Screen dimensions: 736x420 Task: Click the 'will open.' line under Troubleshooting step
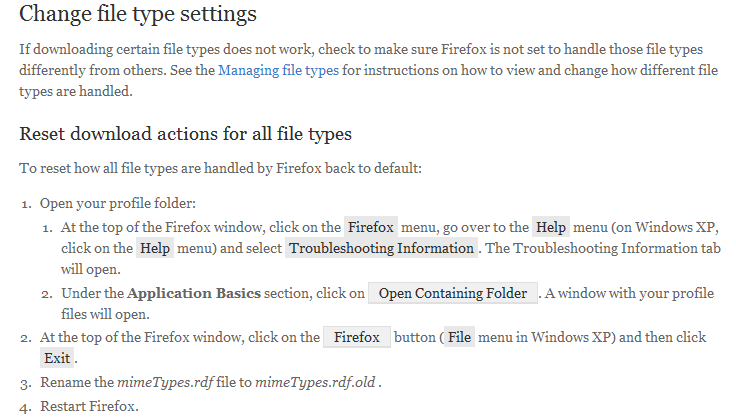[x=91, y=269]
